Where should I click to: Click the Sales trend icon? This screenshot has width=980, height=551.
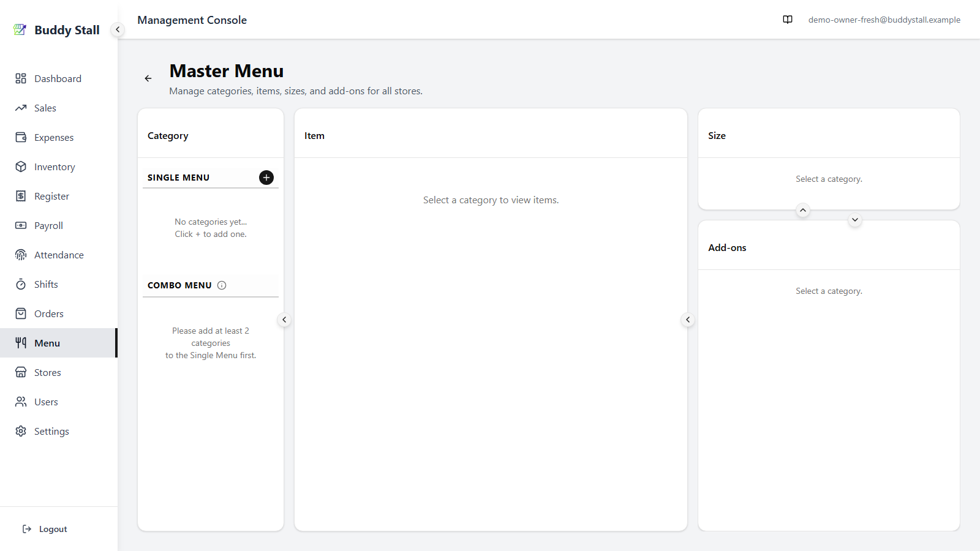point(21,108)
